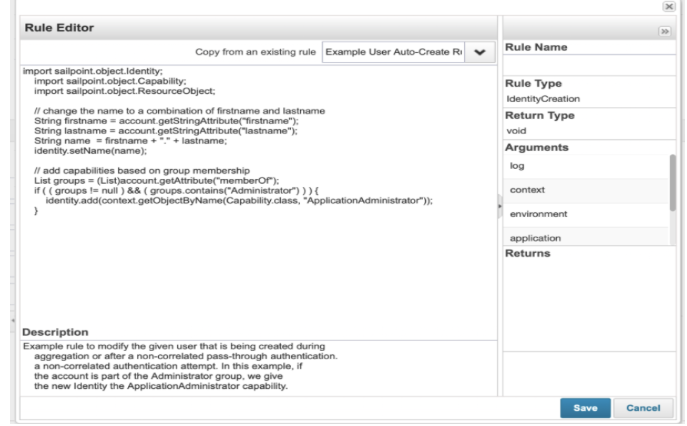The width and height of the screenshot is (687, 426).
Task: Click the panel splitter collapse arrow
Action: pos(499,206)
